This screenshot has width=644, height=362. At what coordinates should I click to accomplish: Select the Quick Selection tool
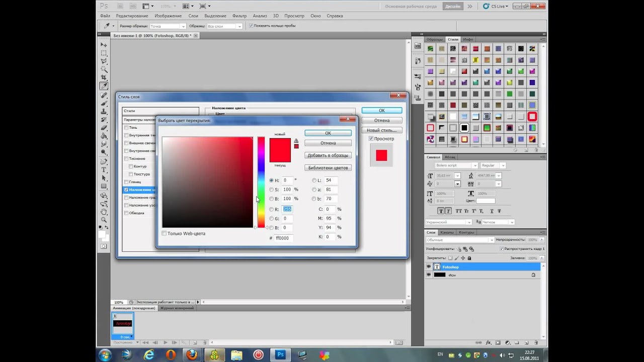pyautogui.click(x=104, y=69)
